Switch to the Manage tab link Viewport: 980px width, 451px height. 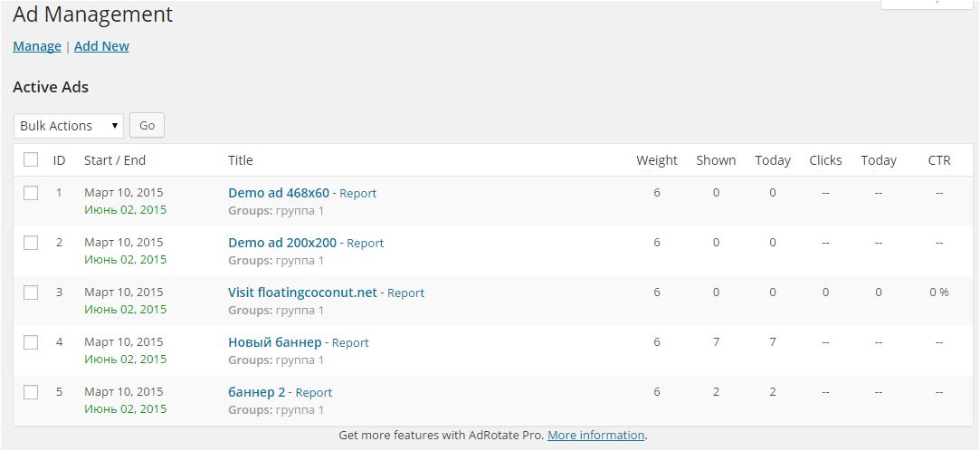click(37, 46)
